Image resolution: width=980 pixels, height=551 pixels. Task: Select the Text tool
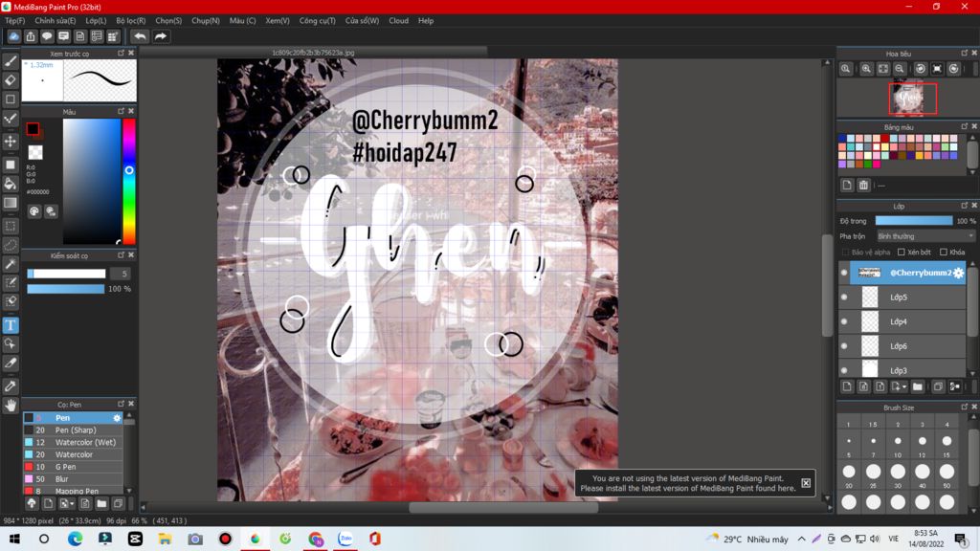tap(11, 325)
